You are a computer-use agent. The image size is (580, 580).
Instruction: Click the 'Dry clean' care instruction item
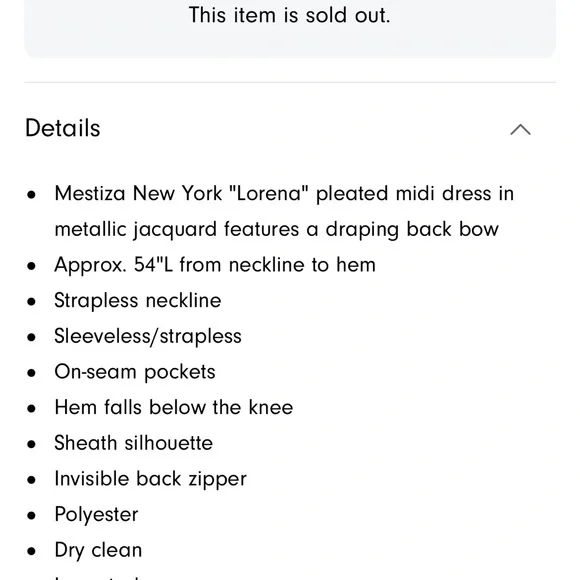click(x=98, y=550)
